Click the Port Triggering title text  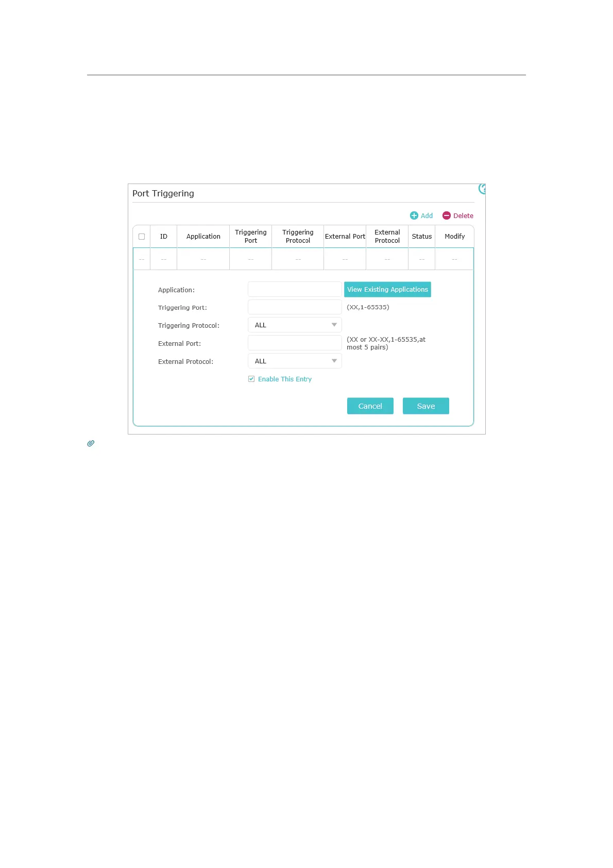coord(163,193)
